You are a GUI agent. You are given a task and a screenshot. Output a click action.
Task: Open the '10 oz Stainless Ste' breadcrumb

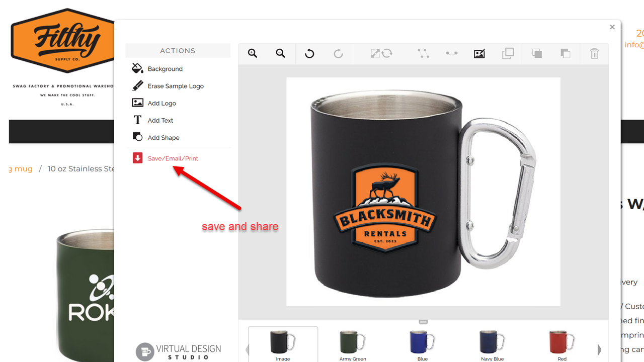[82, 169]
